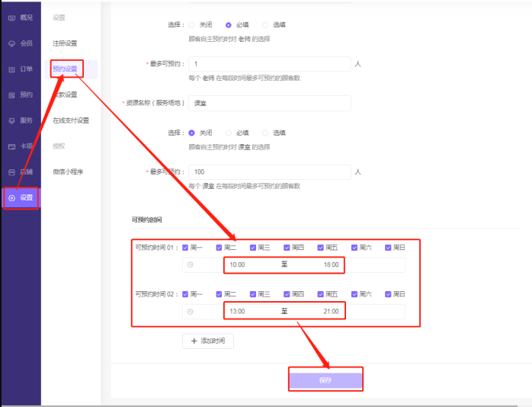Toggle 周三 checkbox in 可预约时间 01
The height and width of the screenshot is (407, 532).
253,248
